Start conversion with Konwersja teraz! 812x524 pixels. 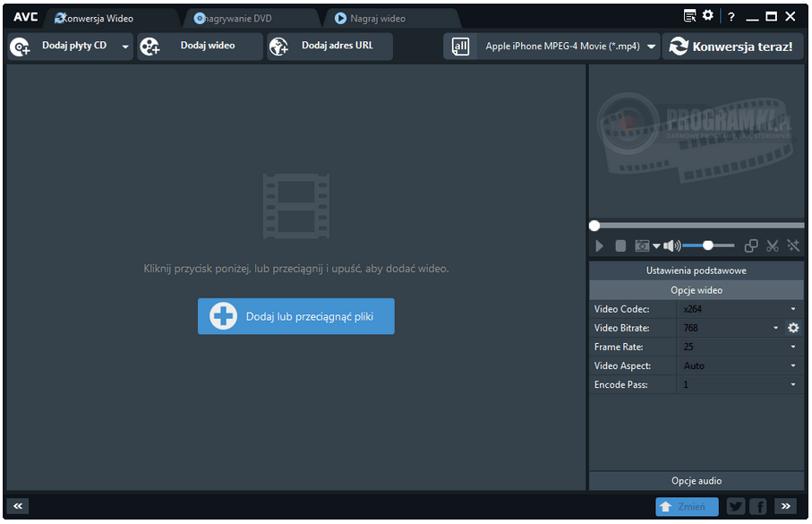pos(732,47)
